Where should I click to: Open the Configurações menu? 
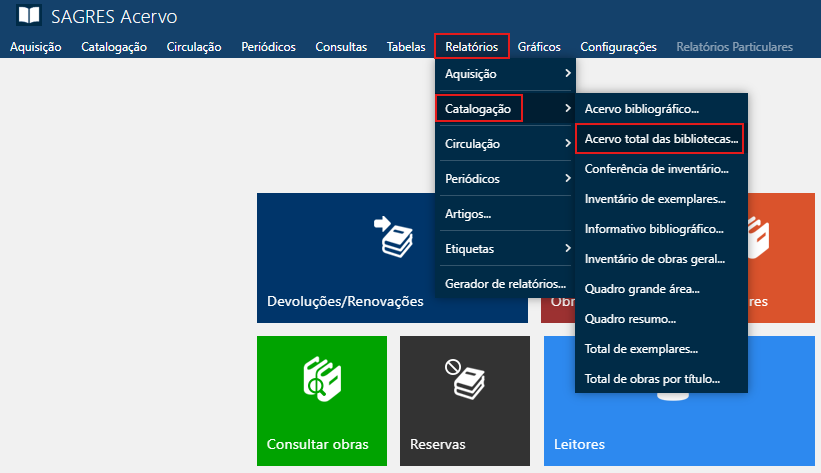pyautogui.click(x=618, y=47)
